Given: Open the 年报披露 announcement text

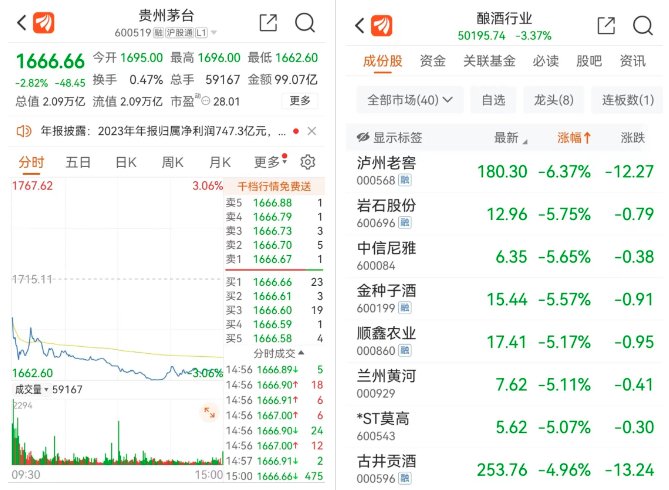Looking at the screenshot, I should (163, 131).
